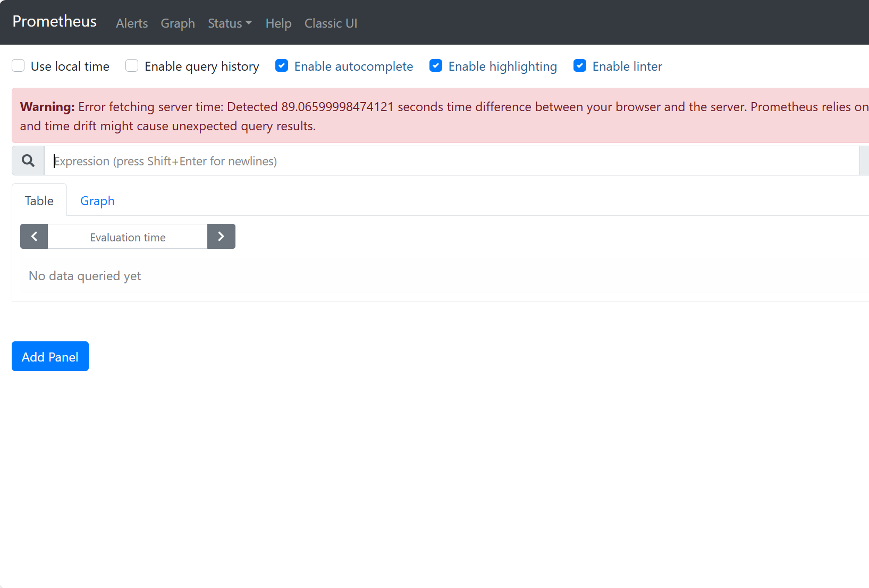Focus the Expression query input field
The width and height of the screenshot is (869, 588).
452,161
